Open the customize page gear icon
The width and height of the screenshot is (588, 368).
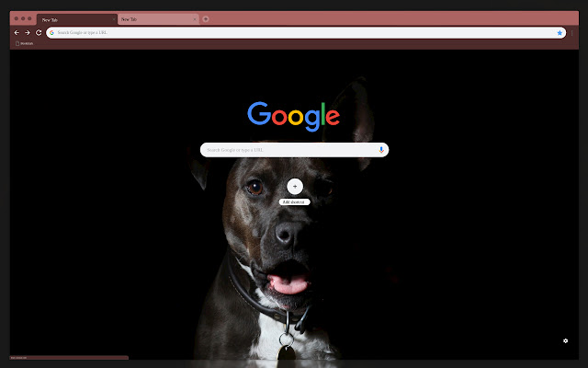click(x=566, y=340)
